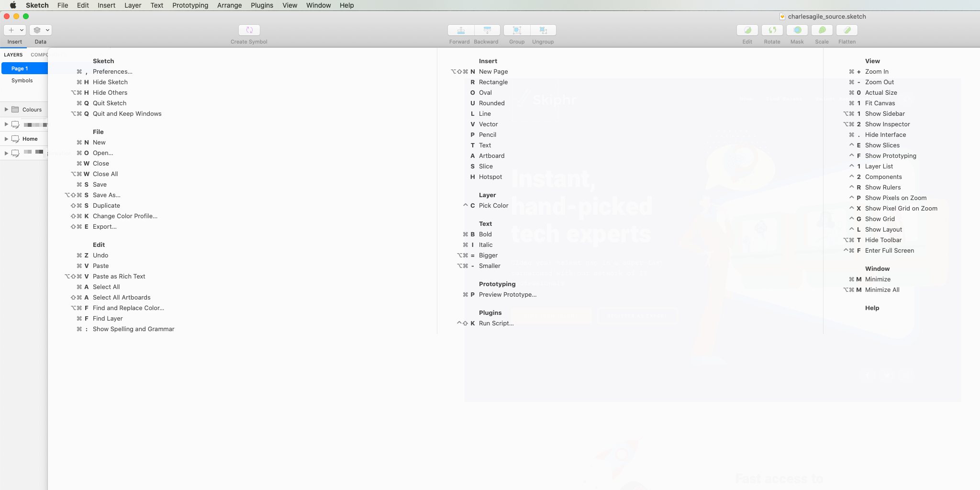The height and width of the screenshot is (490, 980).
Task: Click the Home artboard thumbnail icon
Action: point(16,139)
